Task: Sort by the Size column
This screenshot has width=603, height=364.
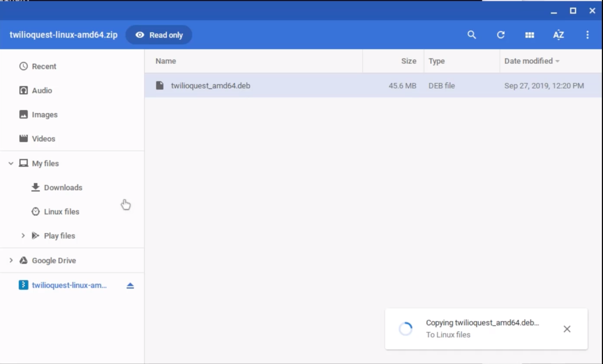Action: click(409, 61)
